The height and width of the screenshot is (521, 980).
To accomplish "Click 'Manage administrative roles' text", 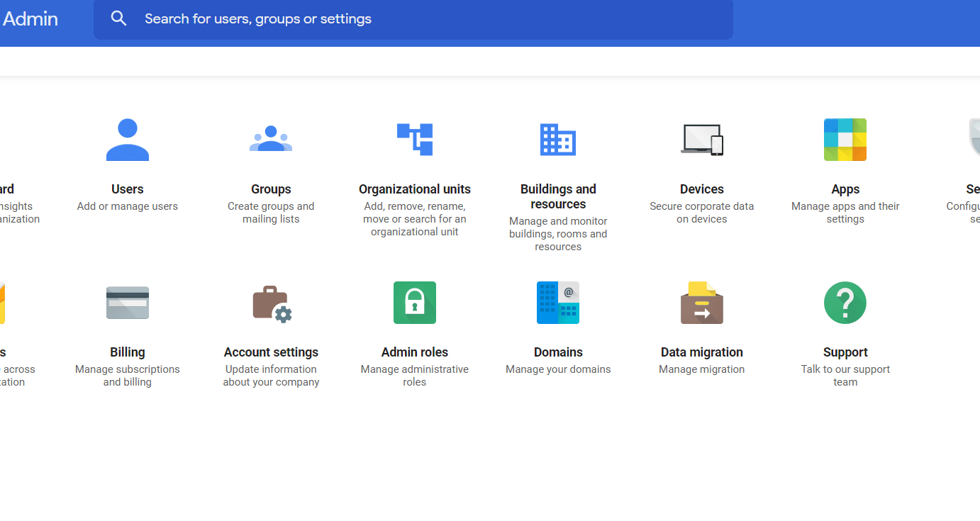I will pos(415,376).
